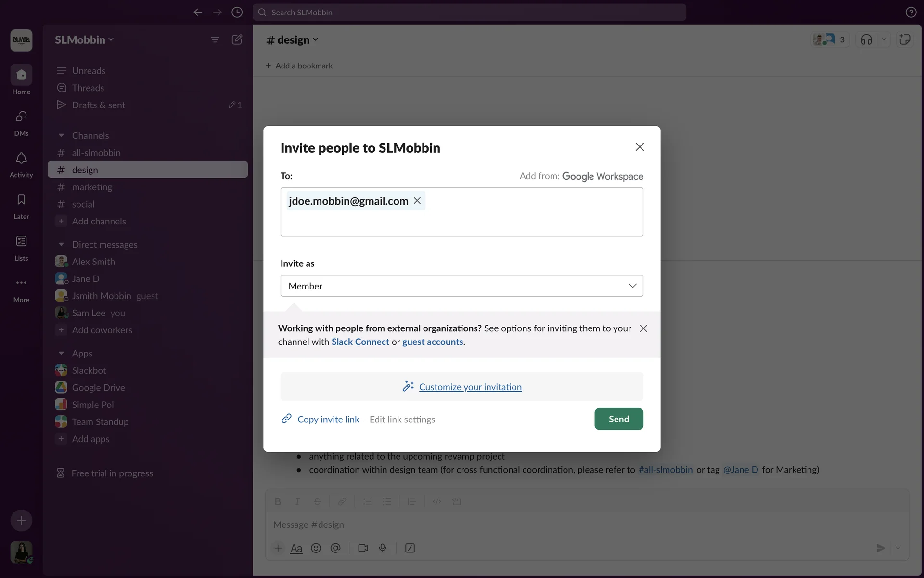Start a huddle with the headphones icon
Screen dimensions: 924x578
(866, 39)
